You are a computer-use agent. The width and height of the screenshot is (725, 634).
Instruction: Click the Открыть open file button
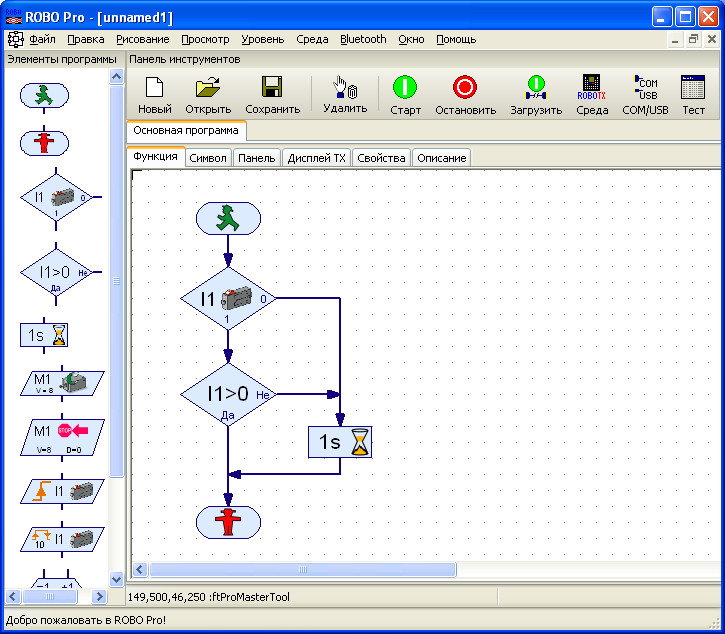pos(208,95)
